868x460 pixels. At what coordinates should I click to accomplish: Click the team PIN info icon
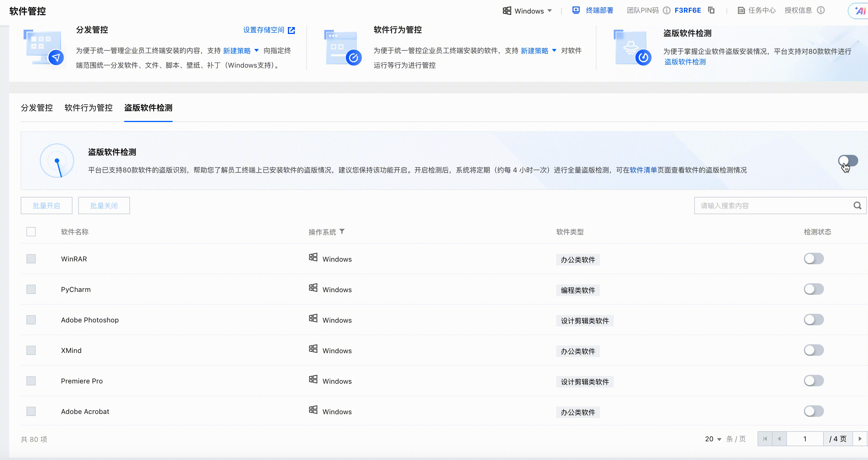pos(666,10)
